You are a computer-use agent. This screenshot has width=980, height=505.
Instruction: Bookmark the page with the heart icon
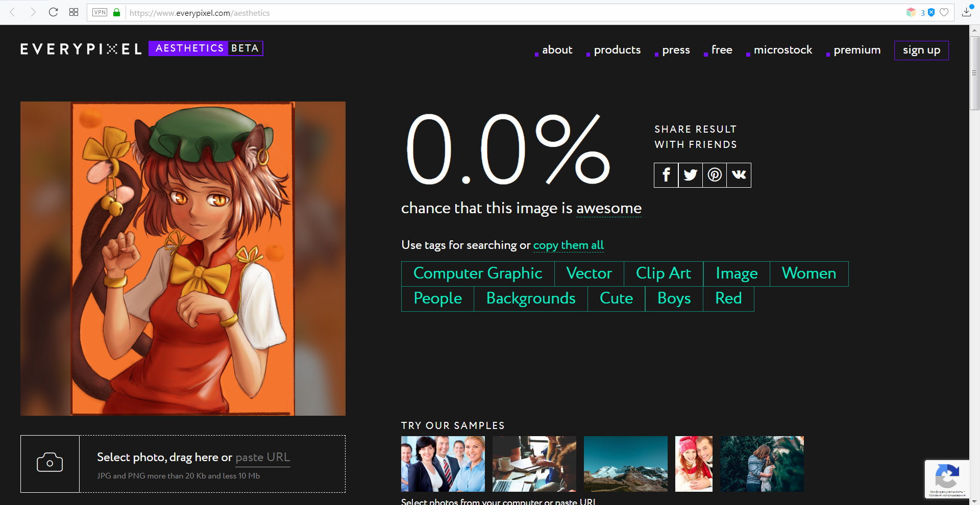[x=944, y=12]
